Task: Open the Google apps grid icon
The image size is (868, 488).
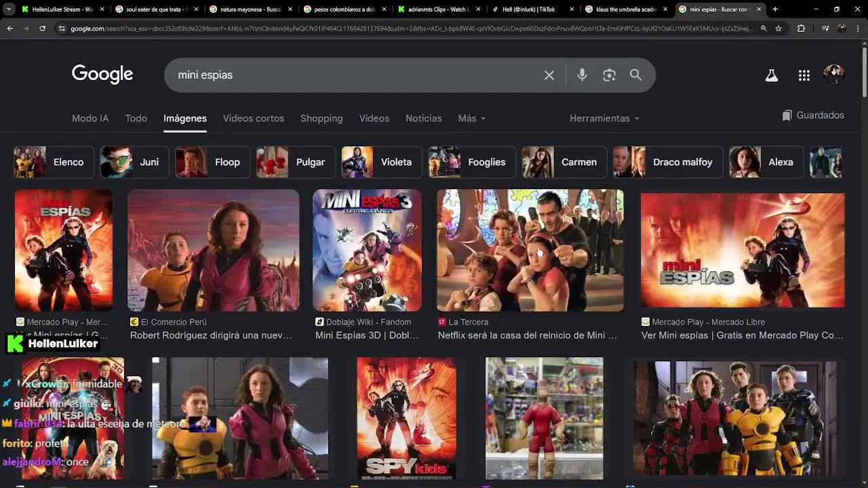Action: pyautogui.click(x=804, y=76)
